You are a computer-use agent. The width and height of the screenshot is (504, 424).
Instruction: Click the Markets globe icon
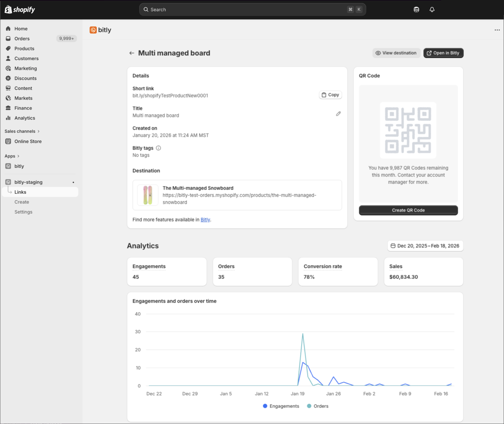[8, 98]
